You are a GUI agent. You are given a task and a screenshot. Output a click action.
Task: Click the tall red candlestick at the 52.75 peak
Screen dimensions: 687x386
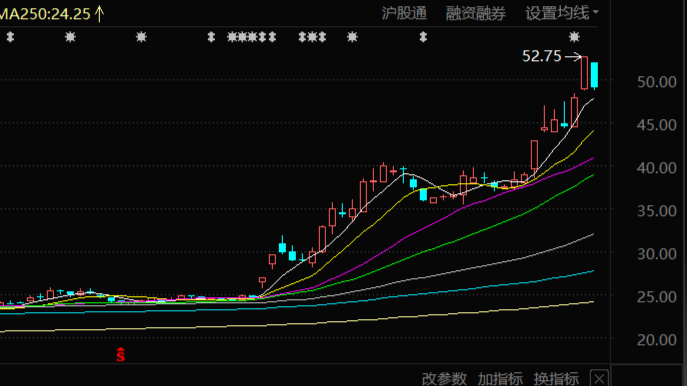584,73
